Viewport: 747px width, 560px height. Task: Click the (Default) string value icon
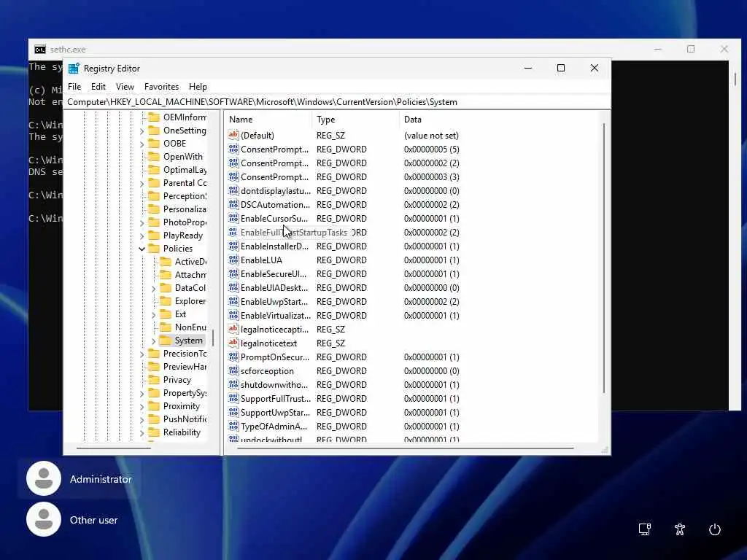(233, 135)
